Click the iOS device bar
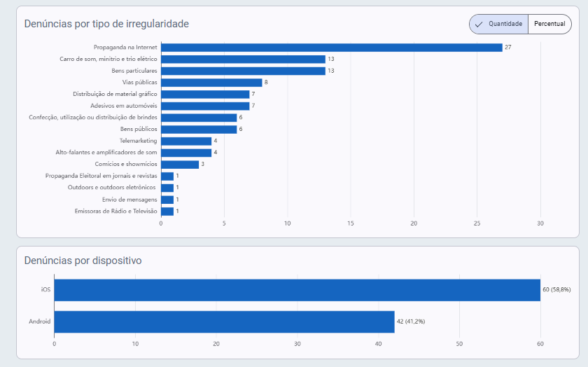 297,290
